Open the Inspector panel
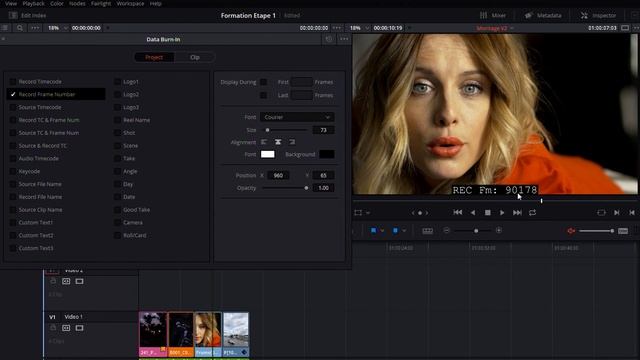640x360 pixels. 598,16
